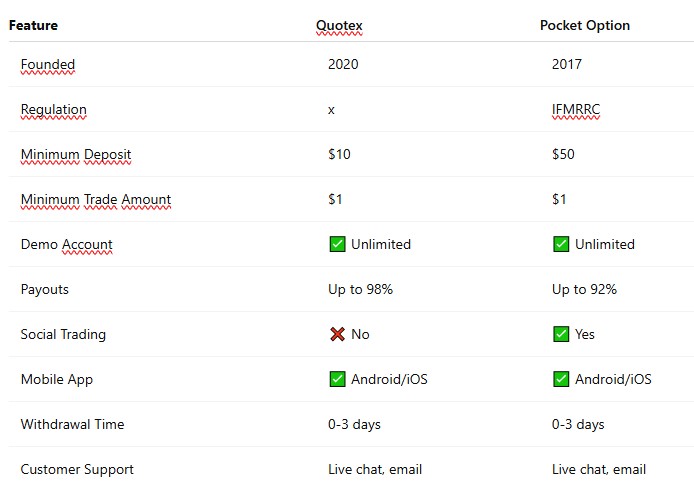Click the Feature column header

[x=33, y=26]
